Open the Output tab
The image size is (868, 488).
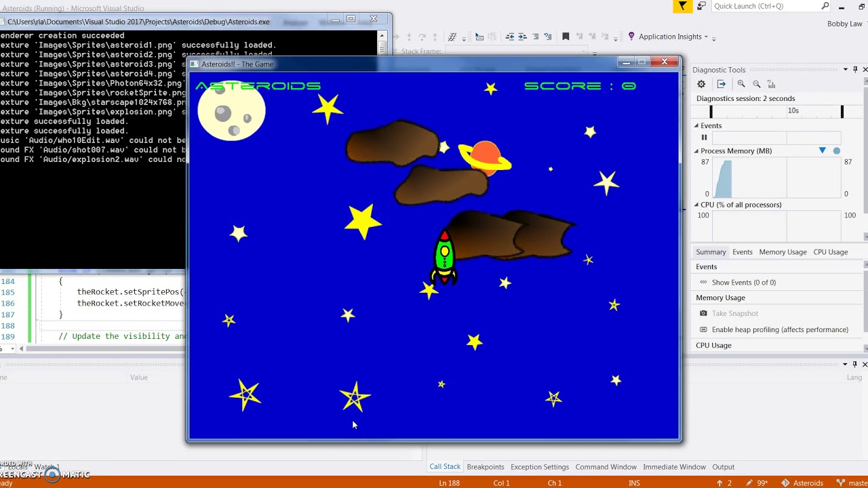point(723,466)
